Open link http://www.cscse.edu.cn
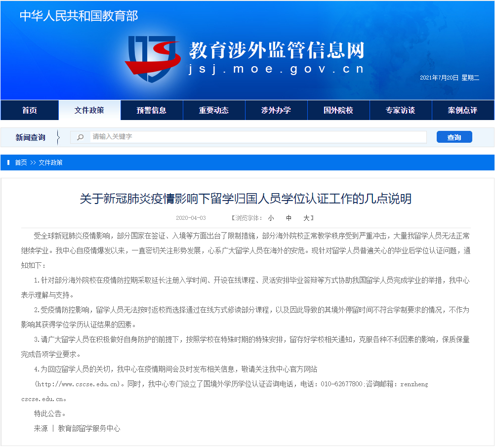 [77, 384]
